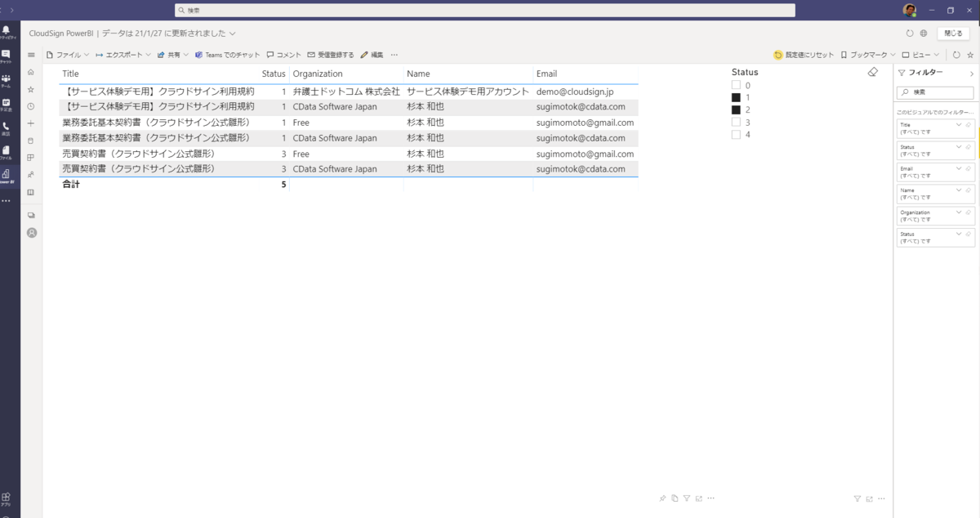Click 既定値にリセット reset button
Viewport: 980px width, 518px height.
804,55
